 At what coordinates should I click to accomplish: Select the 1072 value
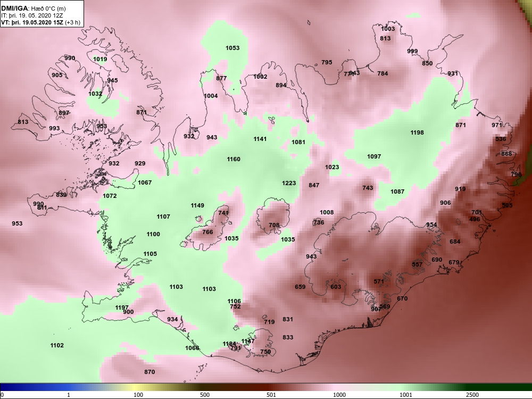[110, 196]
